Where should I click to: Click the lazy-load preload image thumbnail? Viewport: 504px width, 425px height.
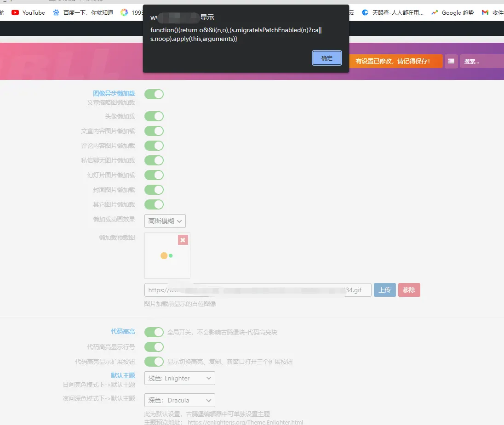pyautogui.click(x=167, y=256)
